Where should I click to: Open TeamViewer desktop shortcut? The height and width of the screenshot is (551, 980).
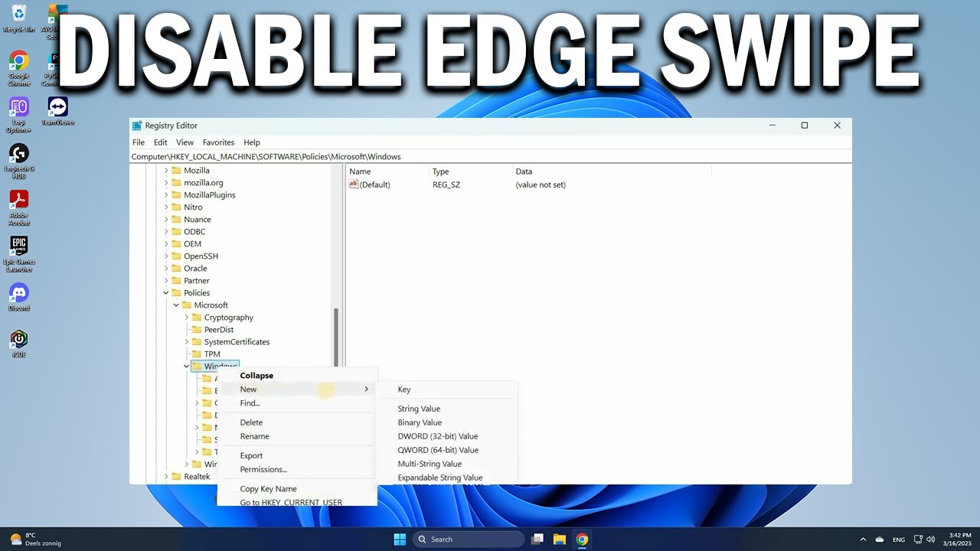(x=57, y=112)
